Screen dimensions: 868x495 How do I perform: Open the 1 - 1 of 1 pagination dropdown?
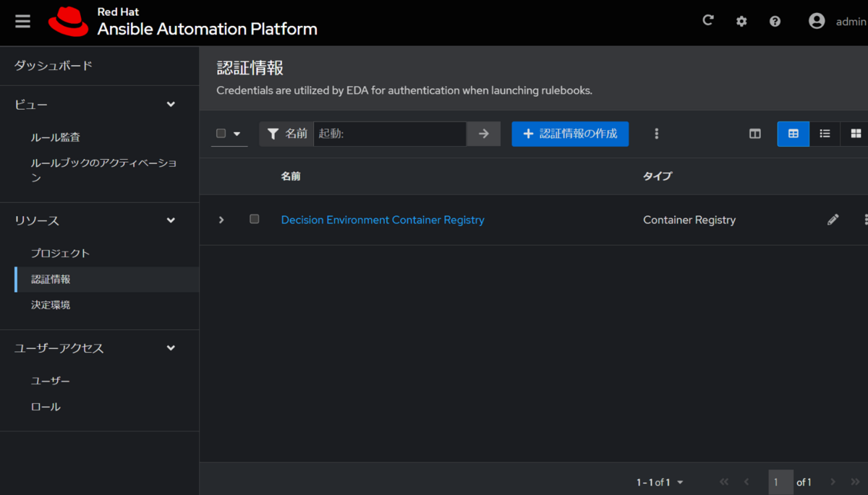[659, 482]
